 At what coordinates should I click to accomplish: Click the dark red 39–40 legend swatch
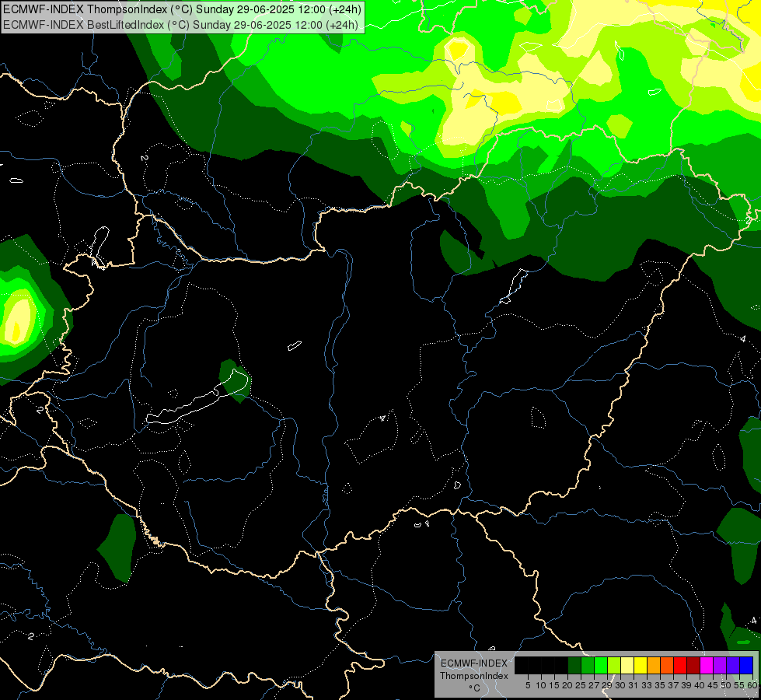pos(693,665)
